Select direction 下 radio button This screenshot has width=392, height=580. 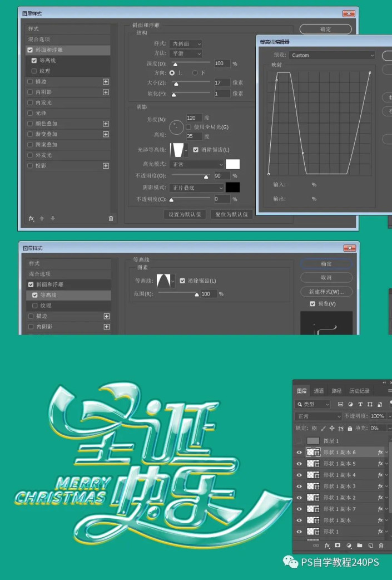195,73
